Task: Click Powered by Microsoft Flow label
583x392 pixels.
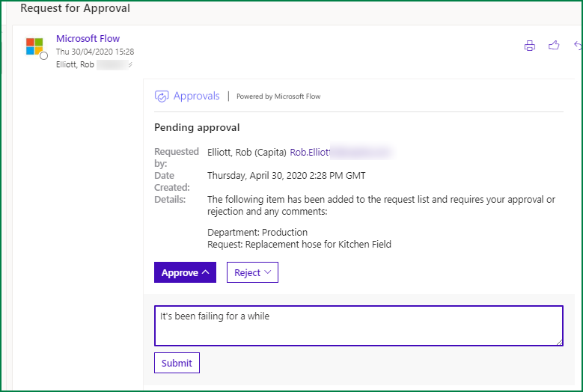Action: coord(278,97)
